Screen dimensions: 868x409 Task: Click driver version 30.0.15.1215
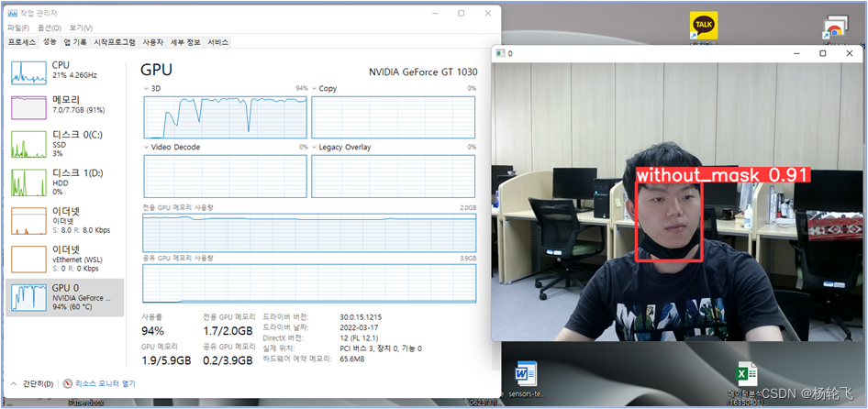tap(361, 317)
